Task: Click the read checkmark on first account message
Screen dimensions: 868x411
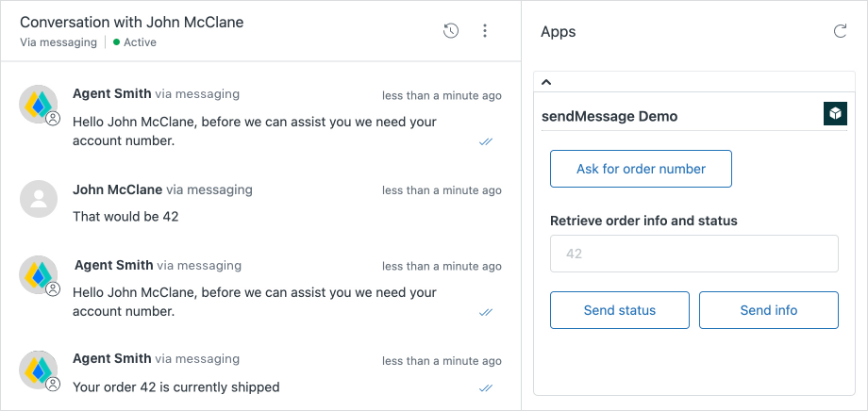Action: pyautogui.click(x=486, y=141)
